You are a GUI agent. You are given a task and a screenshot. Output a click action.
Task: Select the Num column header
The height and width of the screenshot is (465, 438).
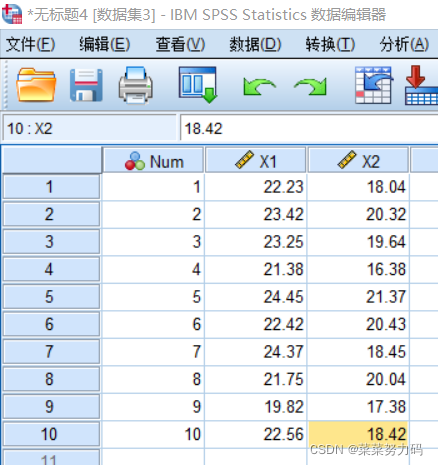click(153, 161)
